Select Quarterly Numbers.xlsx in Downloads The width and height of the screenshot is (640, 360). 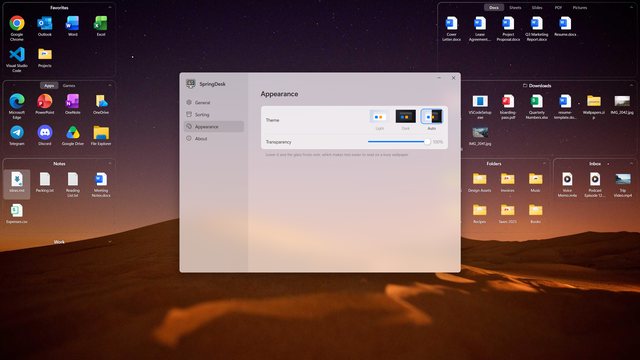point(537,106)
